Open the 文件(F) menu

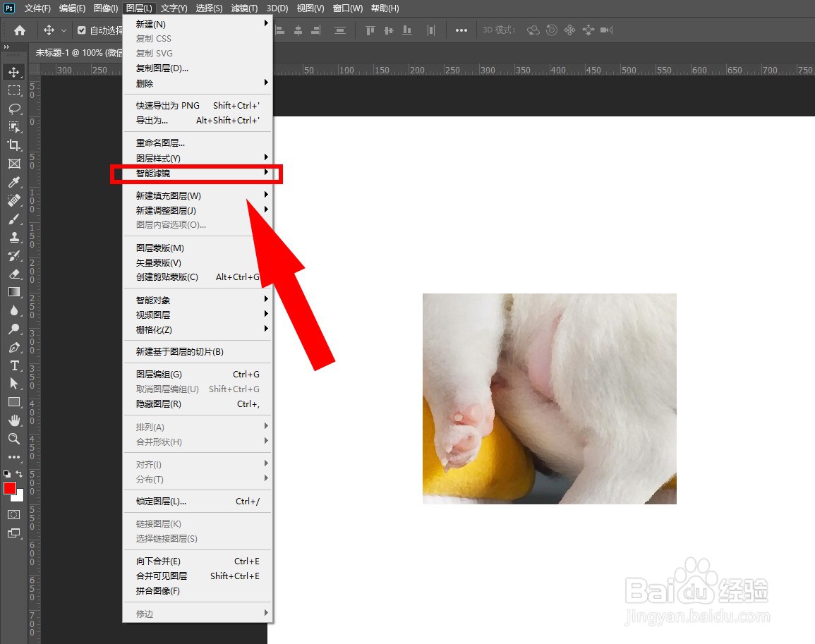37,8
